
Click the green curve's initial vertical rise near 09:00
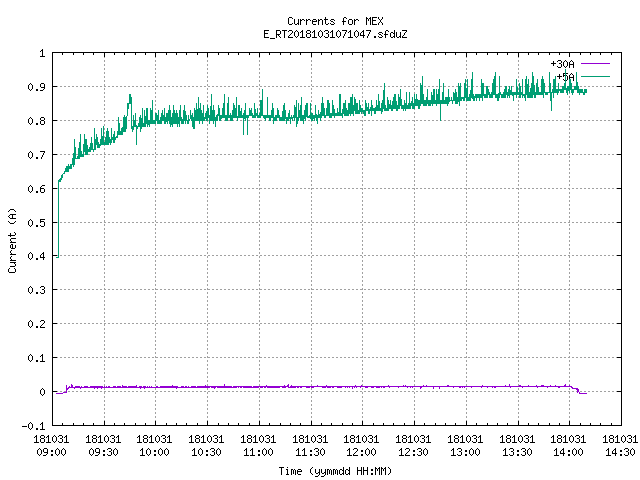pyautogui.click(x=58, y=219)
